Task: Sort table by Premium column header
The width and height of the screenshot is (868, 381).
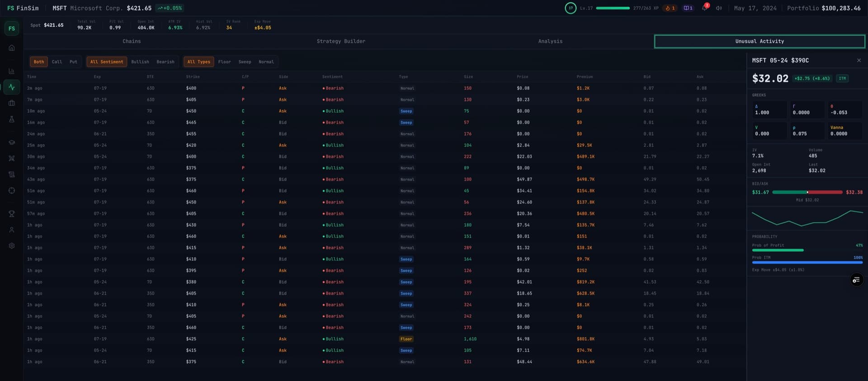Action: pos(585,77)
